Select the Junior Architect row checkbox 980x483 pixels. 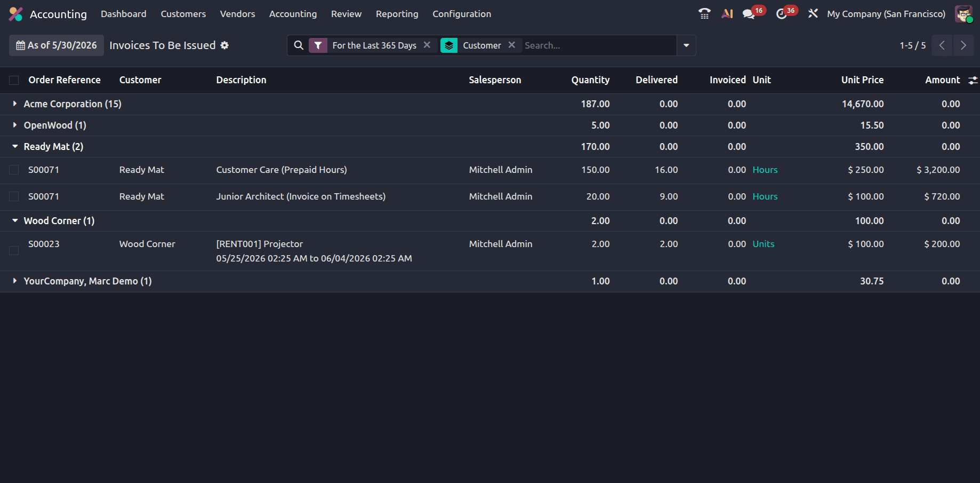pyautogui.click(x=14, y=196)
